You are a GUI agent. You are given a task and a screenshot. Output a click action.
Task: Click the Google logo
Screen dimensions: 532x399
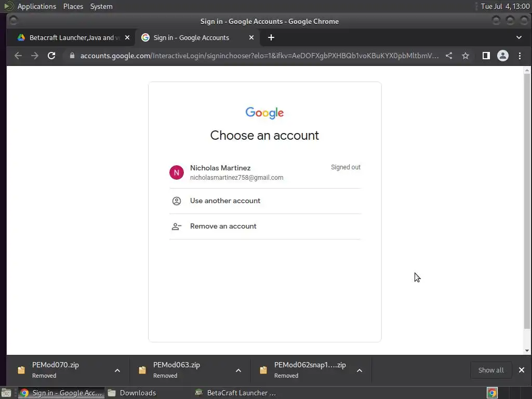pos(264,113)
